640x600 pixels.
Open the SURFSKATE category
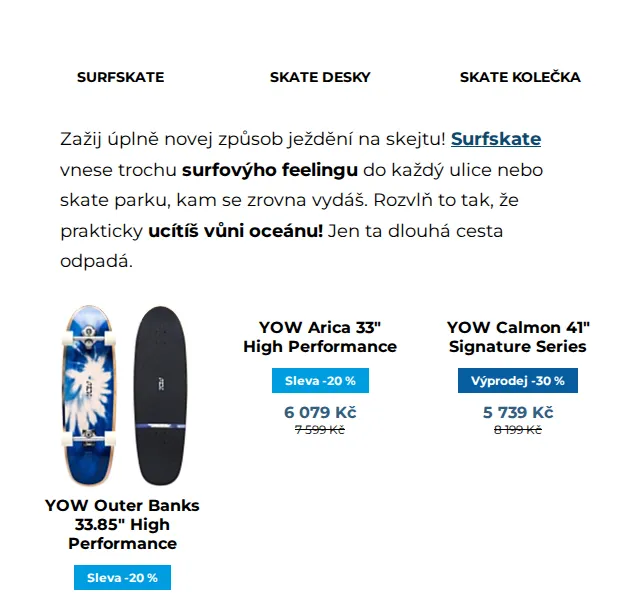(120, 77)
